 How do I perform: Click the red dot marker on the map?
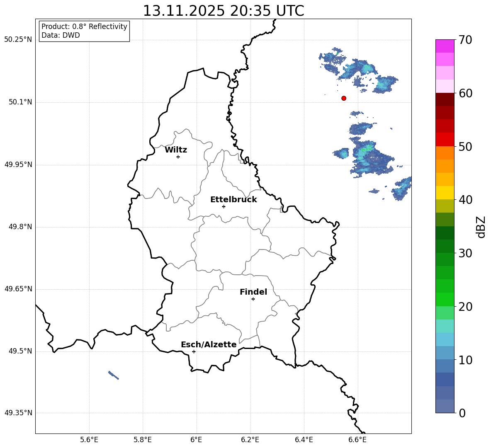click(343, 98)
